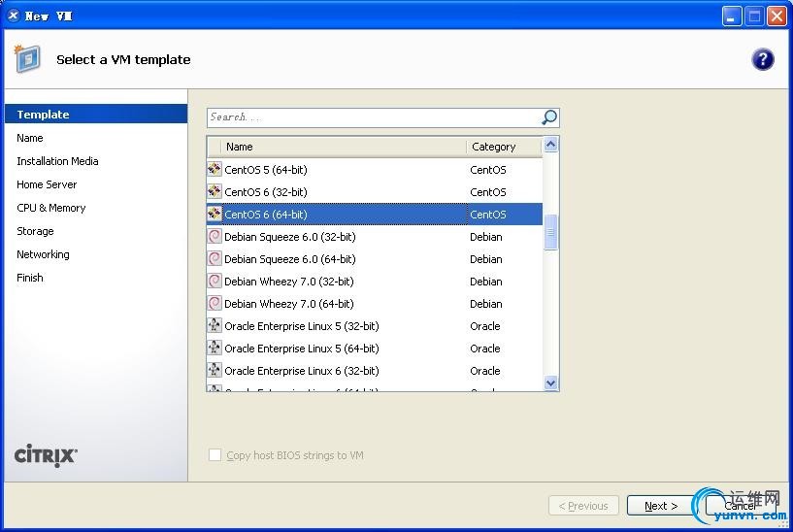
Task: Select Debian Squeeze 6.0 (32-bit) template name
Action: point(290,236)
